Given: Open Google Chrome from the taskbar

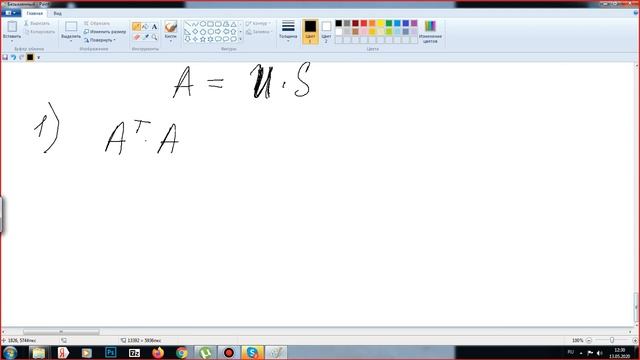Looking at the screenshot, I should [182, 352].
